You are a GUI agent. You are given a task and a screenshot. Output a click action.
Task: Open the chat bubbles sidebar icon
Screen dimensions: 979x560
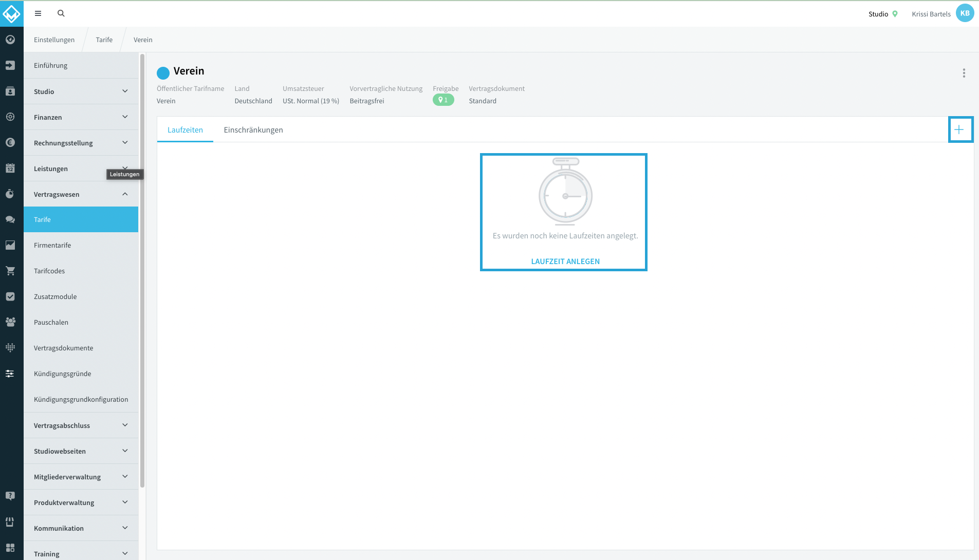click(10, 219)
